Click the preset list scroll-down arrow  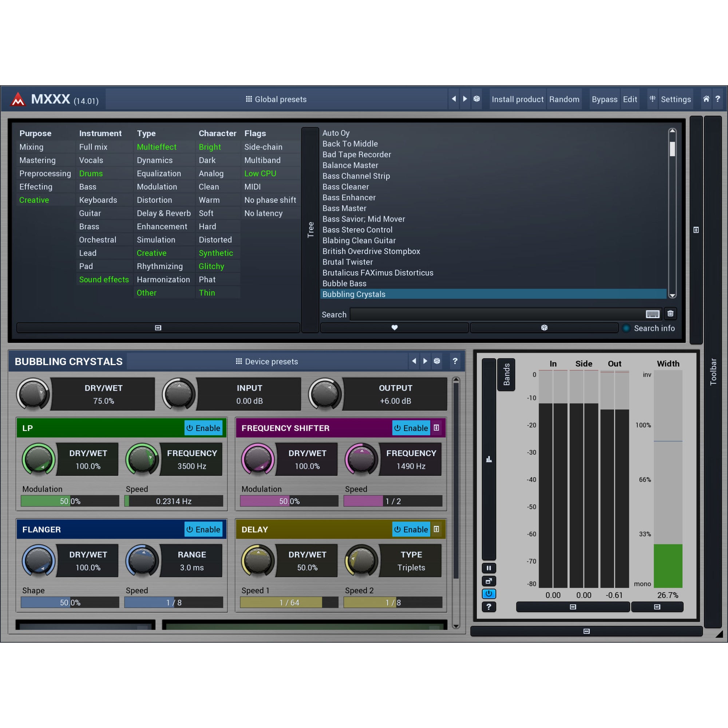click(x=672, y=296)
